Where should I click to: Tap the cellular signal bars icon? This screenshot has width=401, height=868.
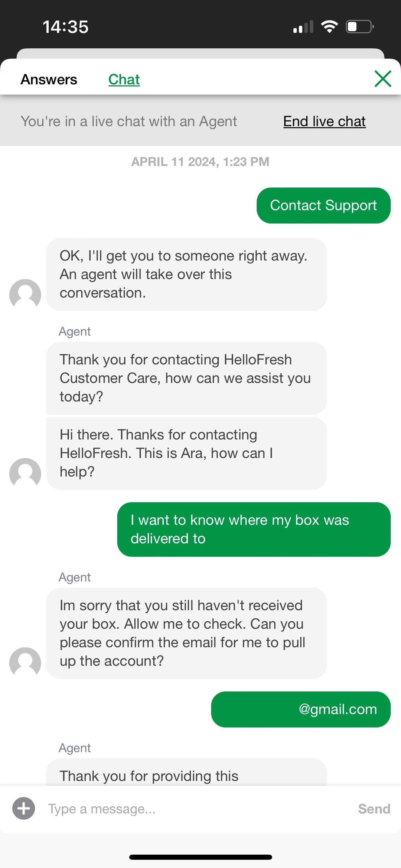(x=303, y=27)
